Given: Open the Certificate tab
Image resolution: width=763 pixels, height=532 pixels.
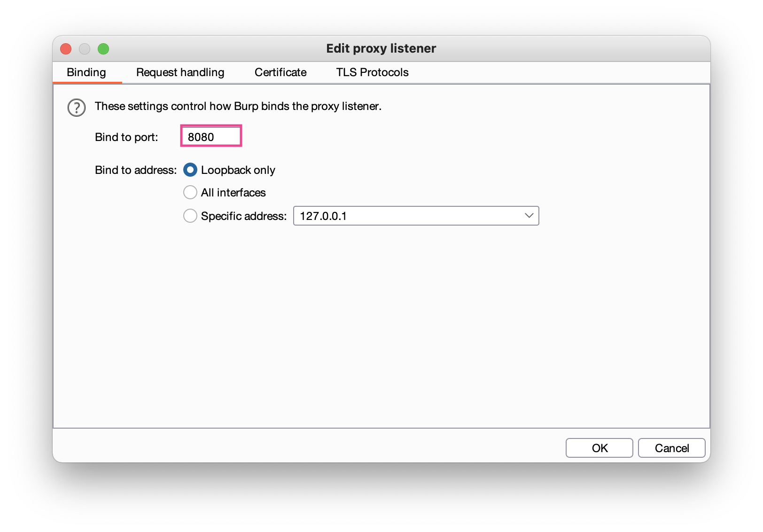Looking at the screenshot, I should point(280,72).
